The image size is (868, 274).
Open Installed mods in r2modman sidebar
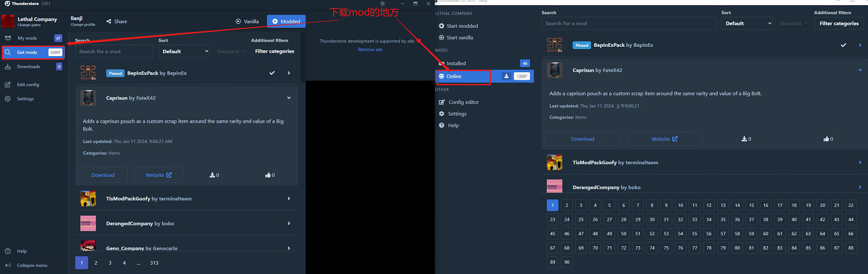point(484,64)
